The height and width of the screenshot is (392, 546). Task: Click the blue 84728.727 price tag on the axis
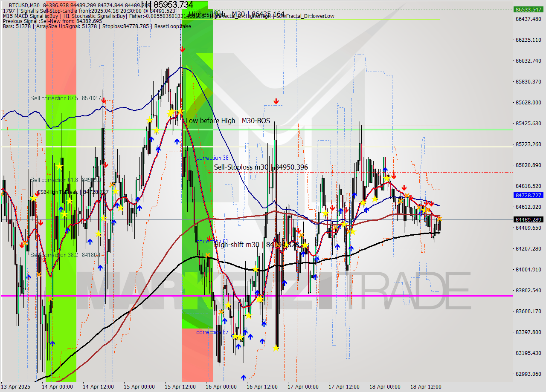click(528, 196)
